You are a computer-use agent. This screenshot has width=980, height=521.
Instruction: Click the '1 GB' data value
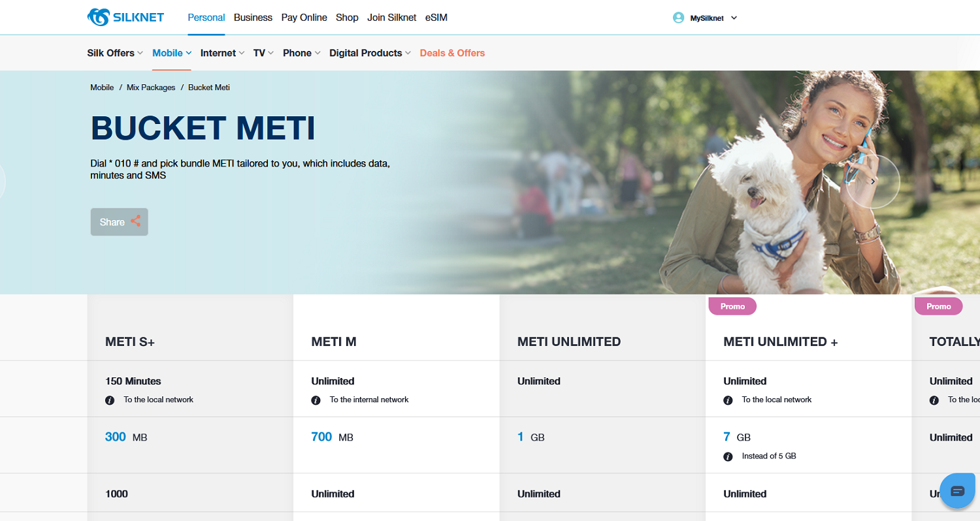tap(531, 437)
